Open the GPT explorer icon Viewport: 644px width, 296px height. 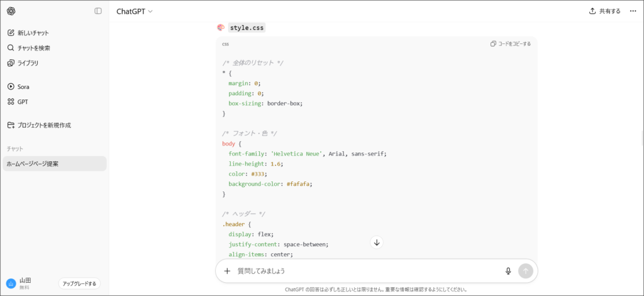coord(11,101)
